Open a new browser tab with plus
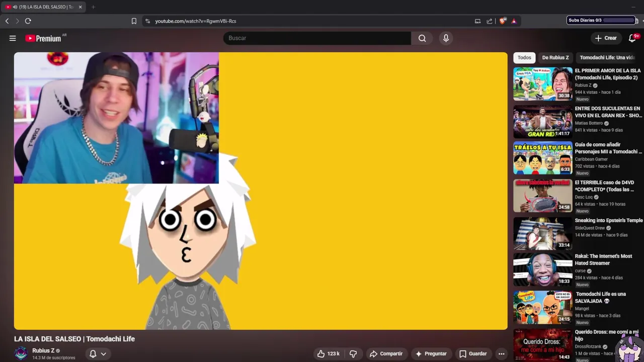This screenshot has width=644, height=362. point(93,7)
